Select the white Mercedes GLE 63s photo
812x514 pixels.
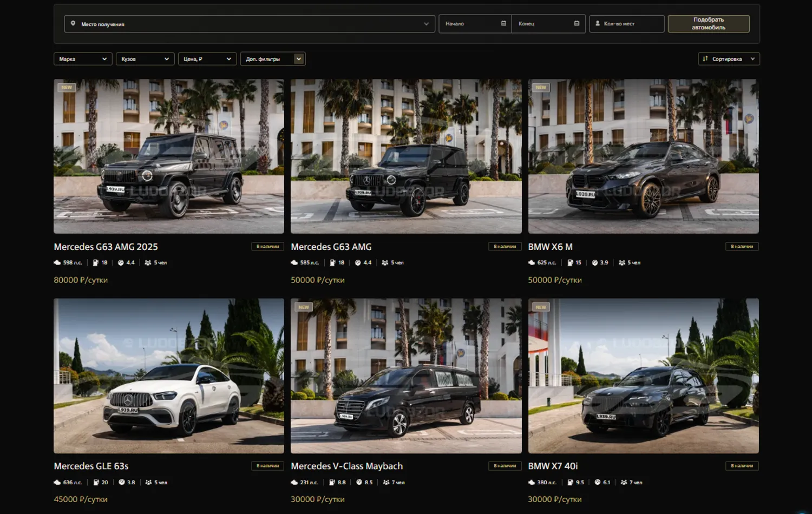(x=169, y=376)
